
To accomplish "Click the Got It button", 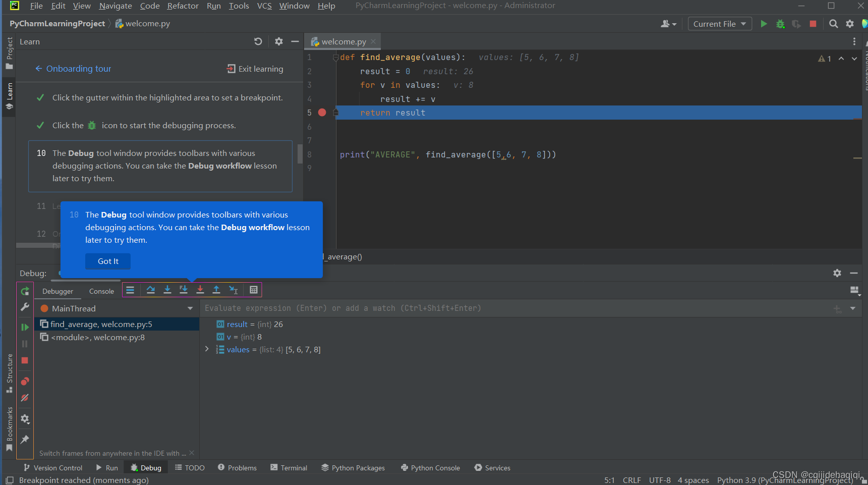I will [108, 261].
